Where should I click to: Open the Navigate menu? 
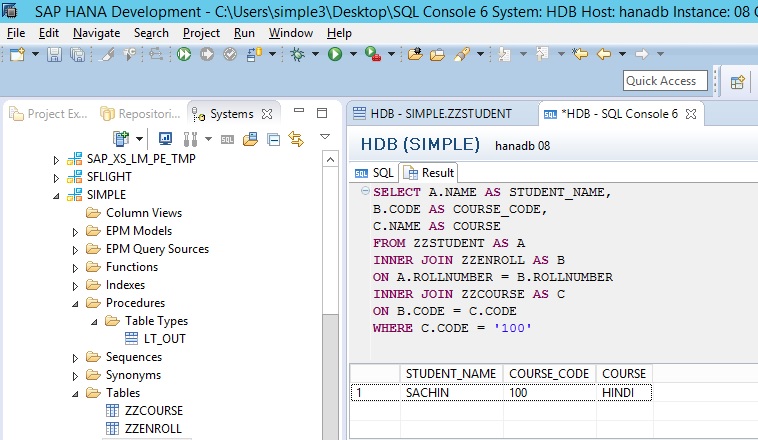[97, 33]
